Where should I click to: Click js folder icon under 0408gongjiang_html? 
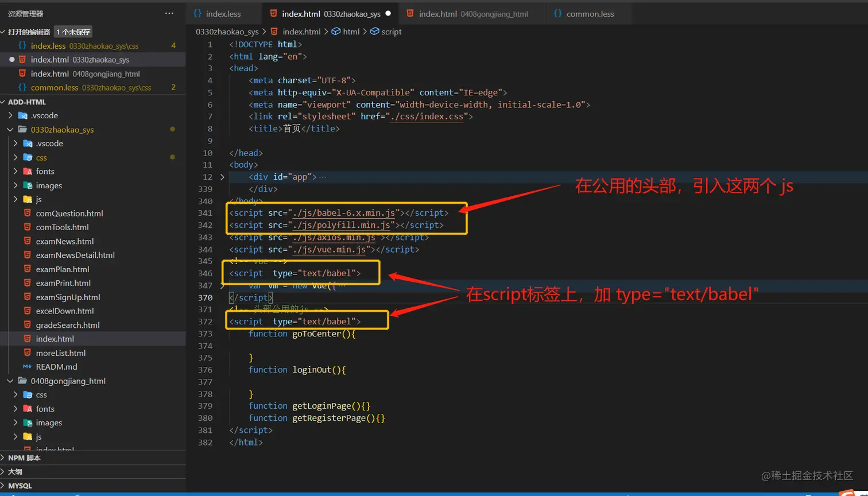pyautogui.click(x=27, y=436)
